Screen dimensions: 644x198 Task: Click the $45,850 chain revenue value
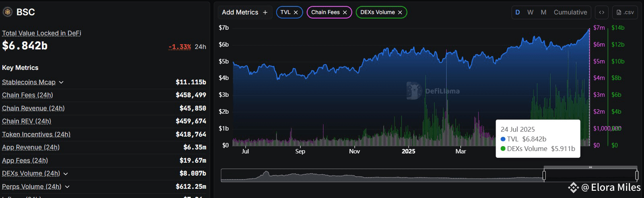tap(193, 108)
